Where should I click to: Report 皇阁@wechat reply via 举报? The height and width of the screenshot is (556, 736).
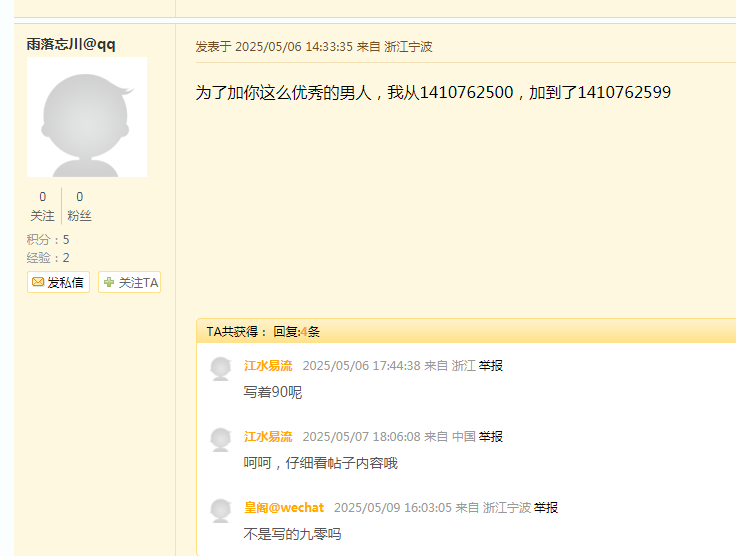click(545, 508)
